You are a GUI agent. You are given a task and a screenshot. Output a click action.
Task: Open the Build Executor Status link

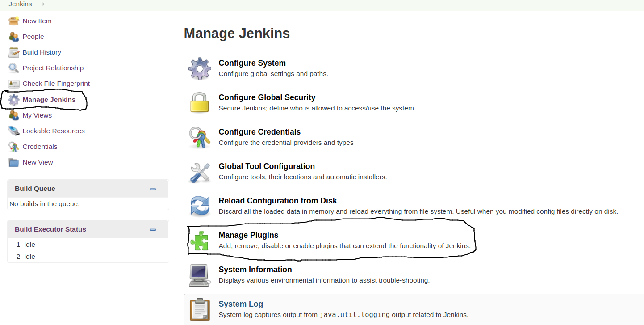[50, 229]
